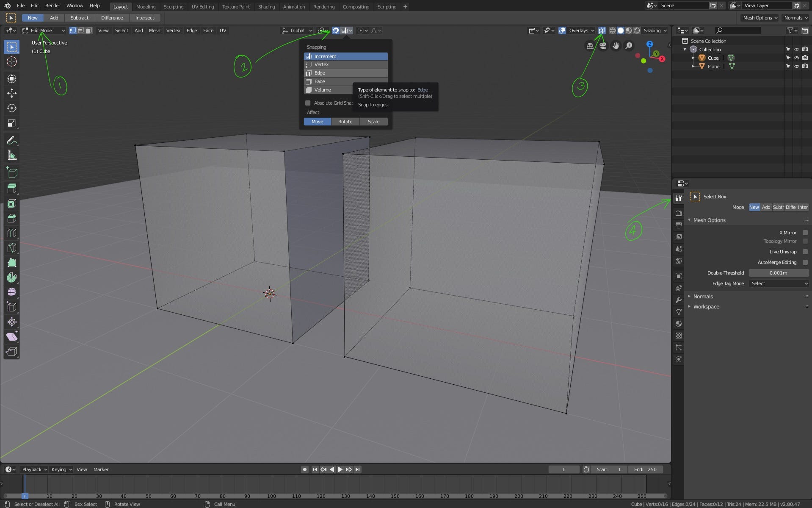Switch to Render Properties tab
Viewport: 812px width, 508px height.
(x=679, y=213)
